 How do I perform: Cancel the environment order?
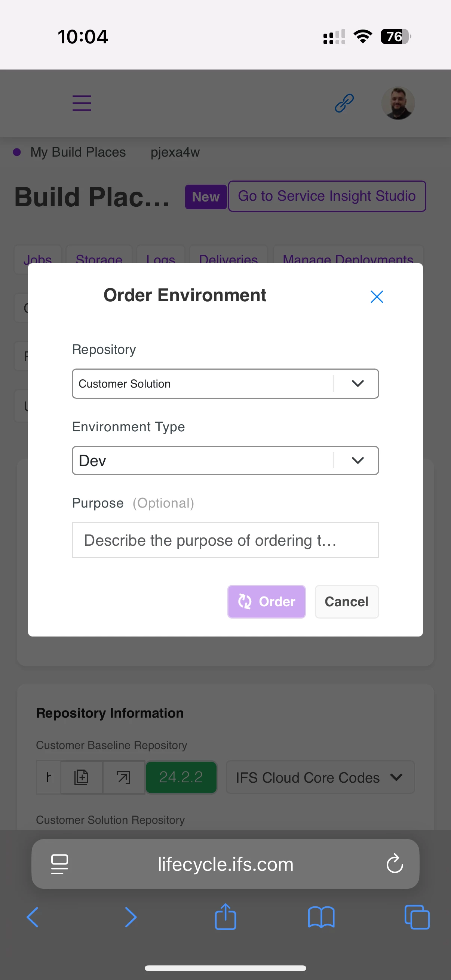click(346, 601)
